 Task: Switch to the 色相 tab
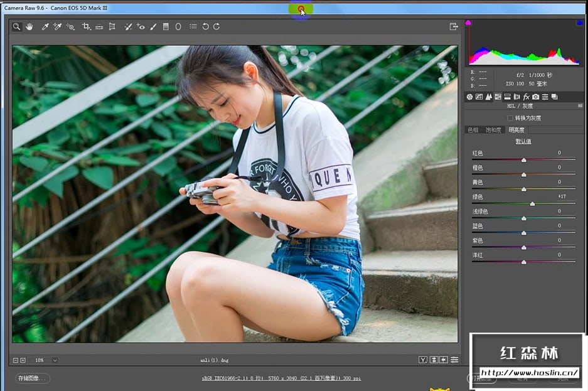click(473, 130)
